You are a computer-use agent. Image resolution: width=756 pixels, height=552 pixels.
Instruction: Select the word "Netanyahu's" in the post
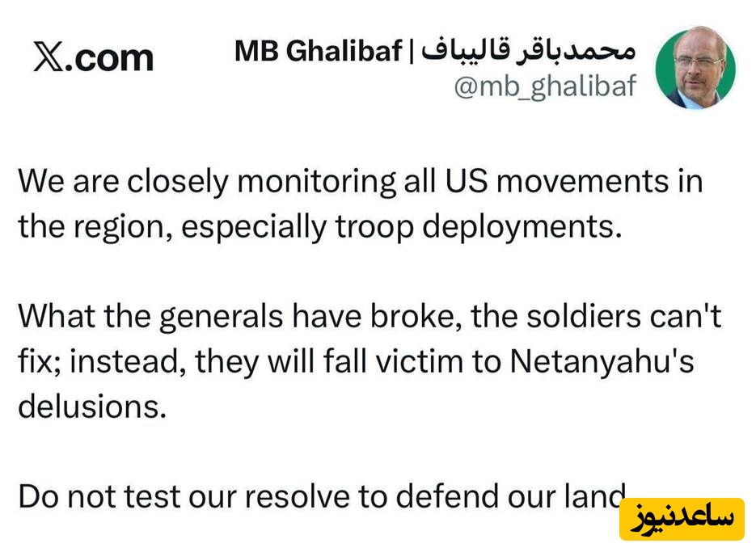(x=602, y=361)
